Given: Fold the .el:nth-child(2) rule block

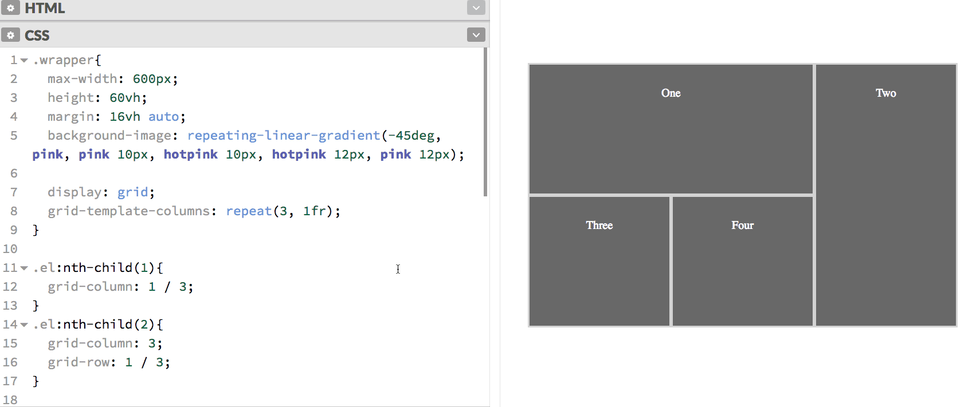Looking at the screenshot, I should 24,325.
